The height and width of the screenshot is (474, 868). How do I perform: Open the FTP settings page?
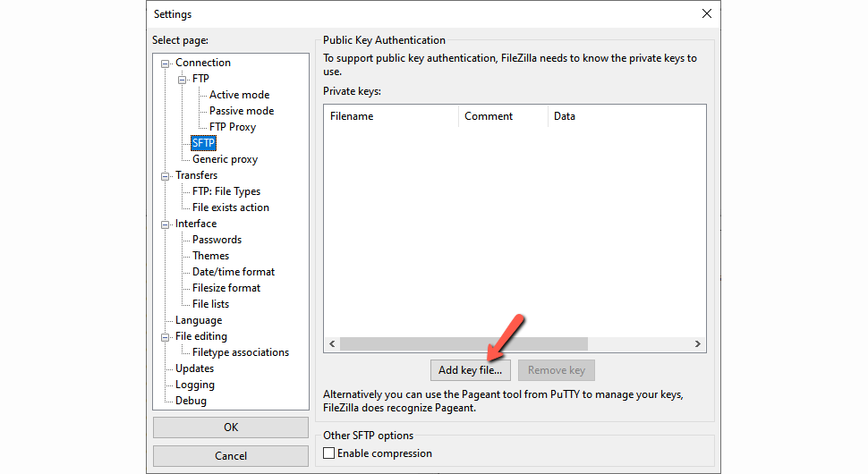[200, 79]
